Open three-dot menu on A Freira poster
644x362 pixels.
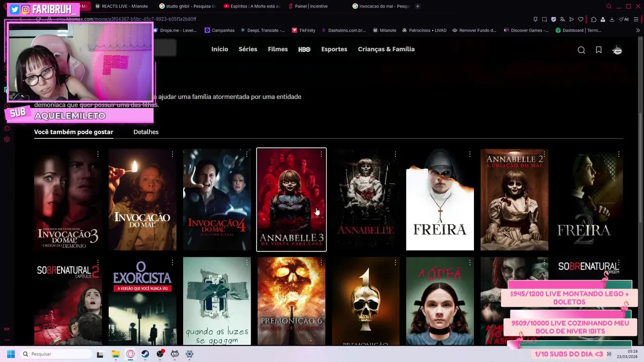pos(470,154)
